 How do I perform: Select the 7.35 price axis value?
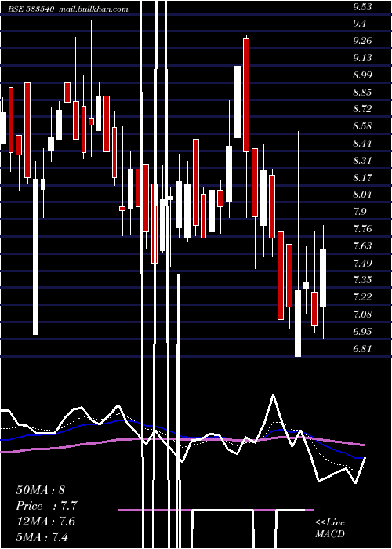(x=362, y=280)
